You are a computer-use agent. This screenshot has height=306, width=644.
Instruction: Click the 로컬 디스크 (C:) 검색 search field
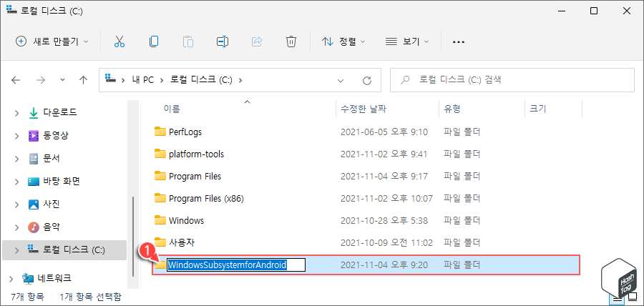(x=512, y=80)
